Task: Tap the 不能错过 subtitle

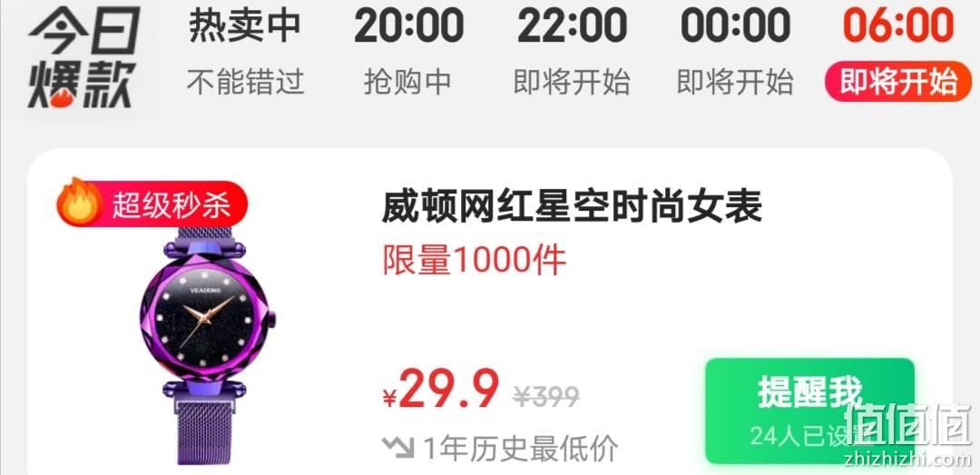Action: click(x=245, y=82)
